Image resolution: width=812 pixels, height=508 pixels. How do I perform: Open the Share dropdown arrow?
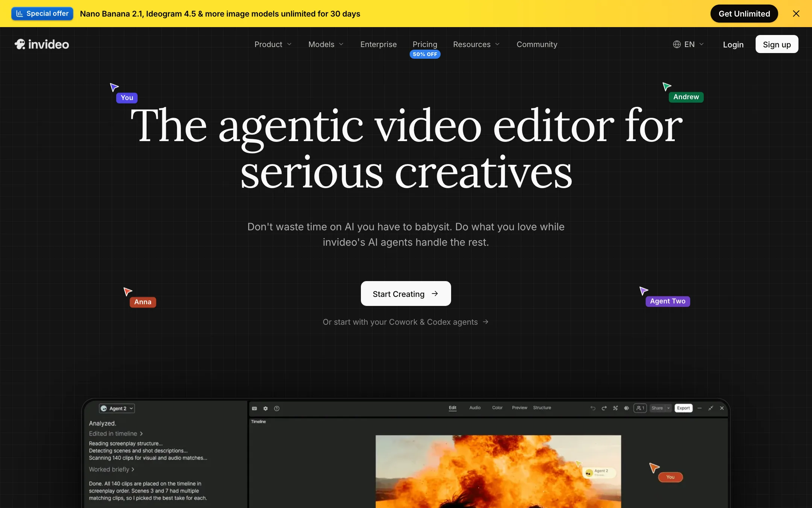668,408
